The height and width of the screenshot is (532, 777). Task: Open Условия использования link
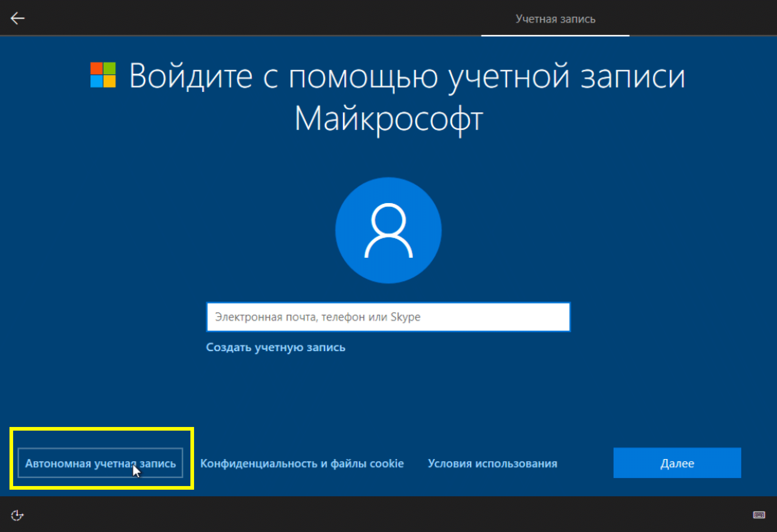point(492,463)
